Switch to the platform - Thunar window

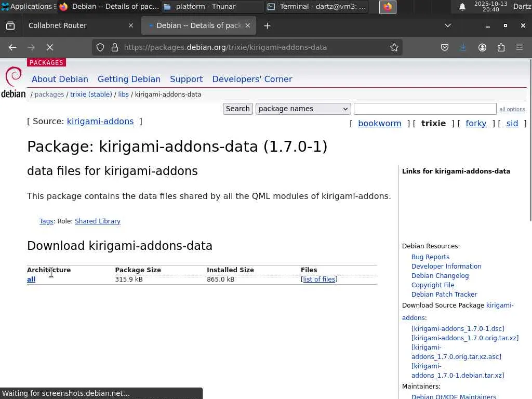(212, 6)
